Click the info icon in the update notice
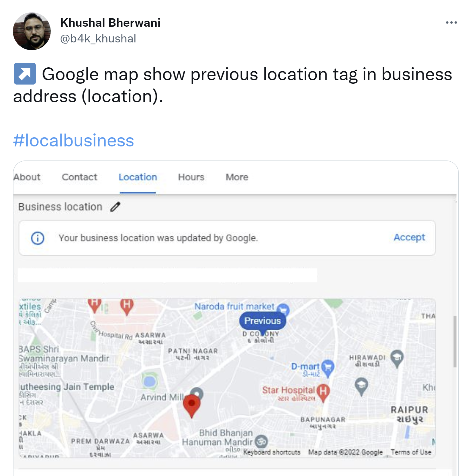 [x=38, y=238]
